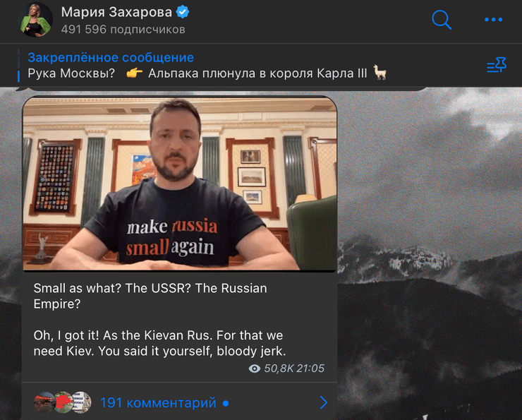Viewport: 522px width, 420px height.
Task: Click the third commenter avatar
Action: click(81, 402)
